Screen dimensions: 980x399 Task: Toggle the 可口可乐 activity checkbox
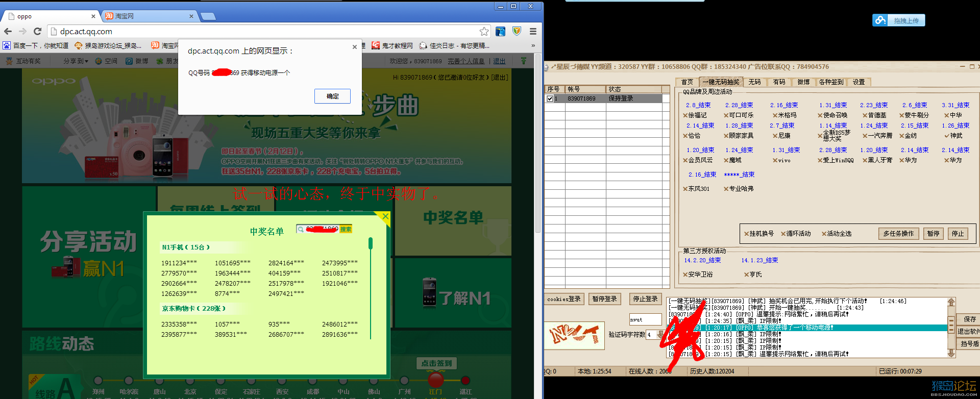(726, 115)
